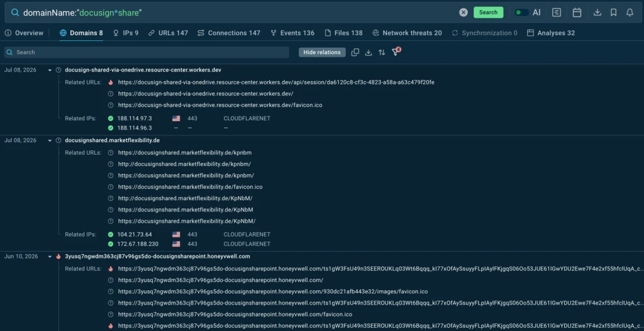Open the filter icon with badge 4
Image resolution: width=644 pixels, height=331 pixels.
pos(396,52)
